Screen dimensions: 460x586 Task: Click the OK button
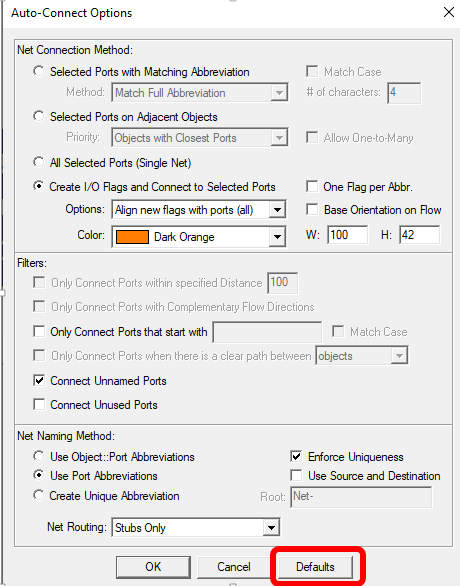coord(153,567)
